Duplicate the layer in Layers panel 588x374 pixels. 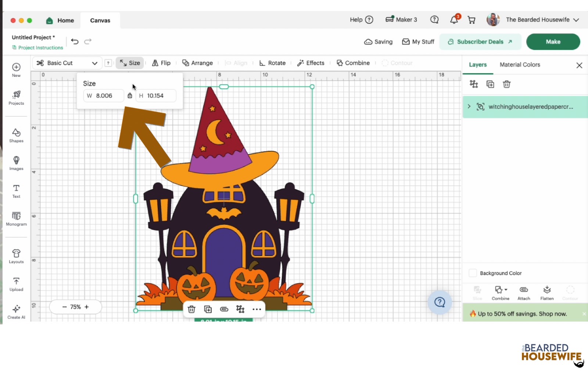pyautogui.click(x=490, y=84)
